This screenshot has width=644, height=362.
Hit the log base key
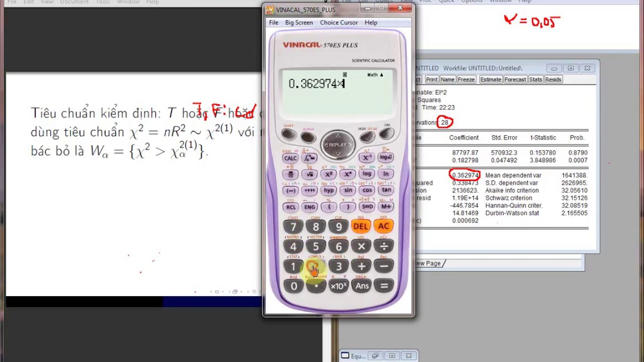(386, 158)
